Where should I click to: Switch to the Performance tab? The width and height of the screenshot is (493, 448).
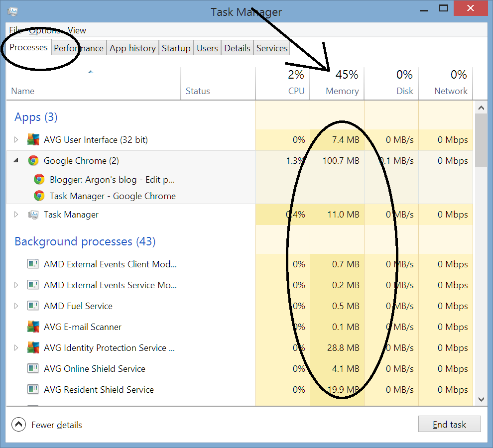[78, 48]
